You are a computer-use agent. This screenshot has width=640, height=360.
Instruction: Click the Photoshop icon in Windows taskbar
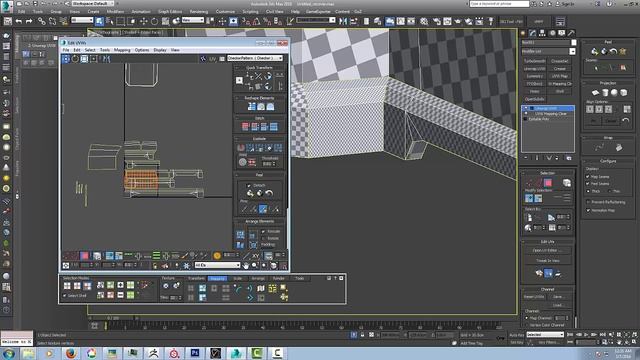[195, 353]
